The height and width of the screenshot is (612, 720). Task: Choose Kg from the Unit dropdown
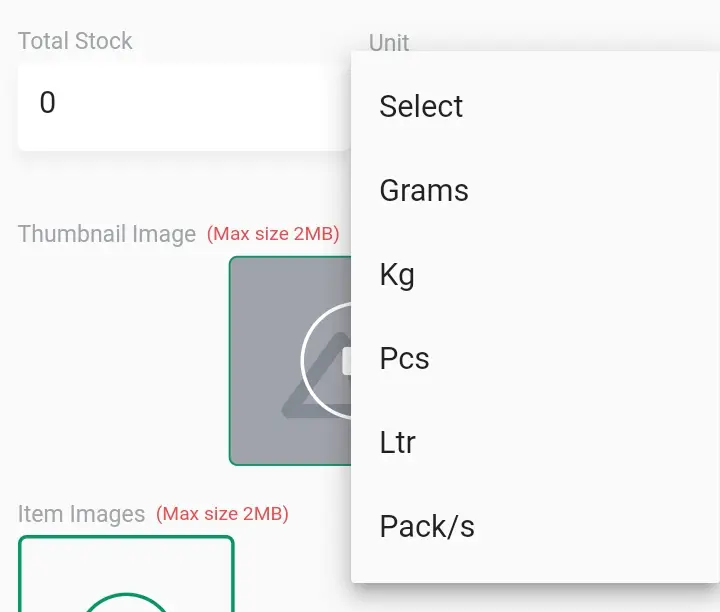(535, 274)
